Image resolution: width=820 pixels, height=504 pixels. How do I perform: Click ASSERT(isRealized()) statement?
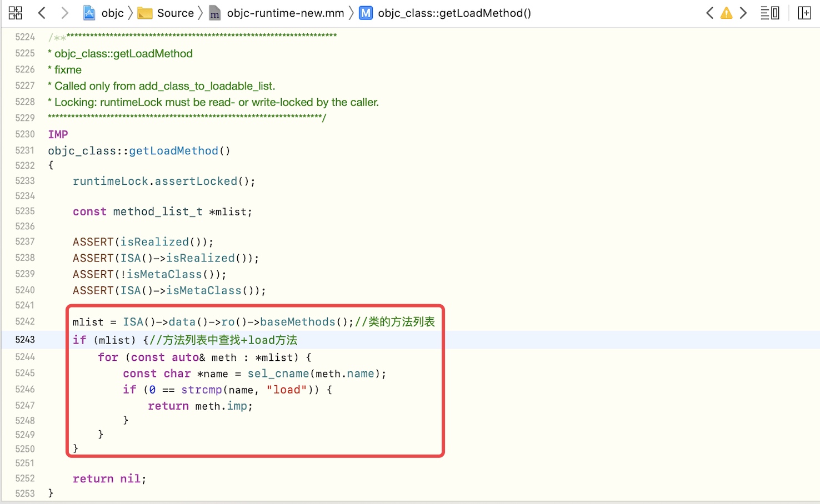coord(143,242)
